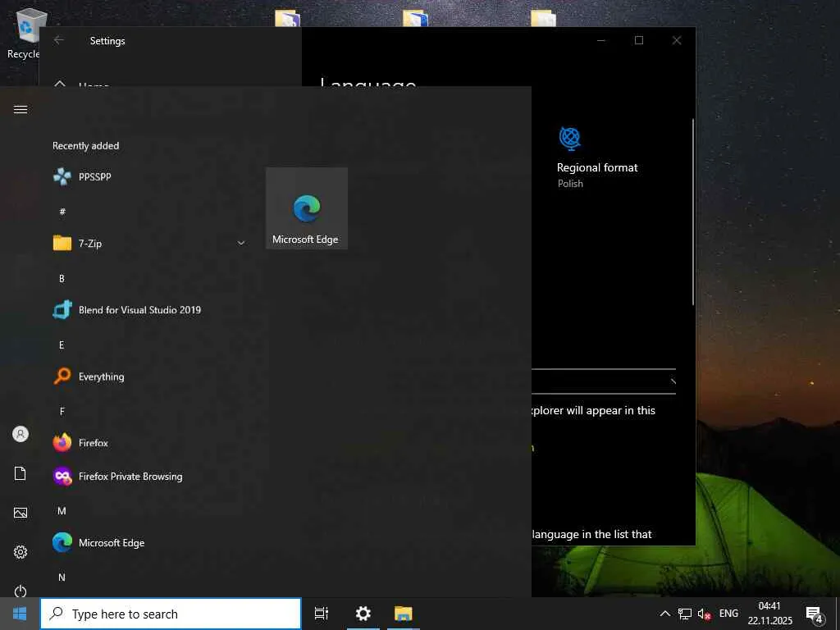Open the network tray icon
The height and width of the screenshot is (630, 840).
click(685, 614)
